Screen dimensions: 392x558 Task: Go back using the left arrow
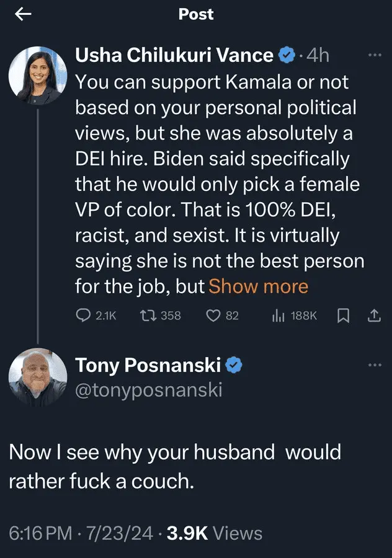(23, 15)
